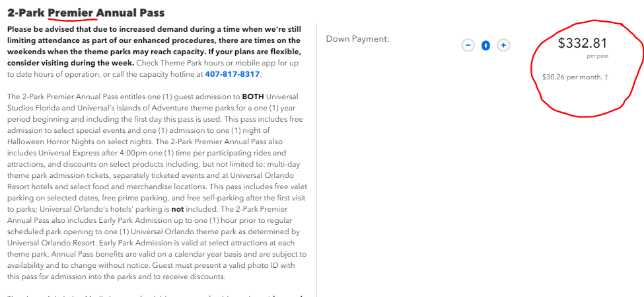The image size is (644, 297).
Task: Click the Check Theme Park hours sentence
Action: coord(153,69)
